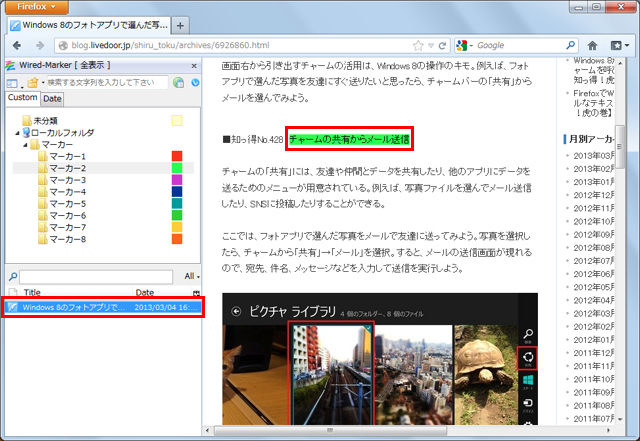Click the folder icon of マーカー-4
Image resolution: width=640 pixels, height=441 pixels.
43,192
